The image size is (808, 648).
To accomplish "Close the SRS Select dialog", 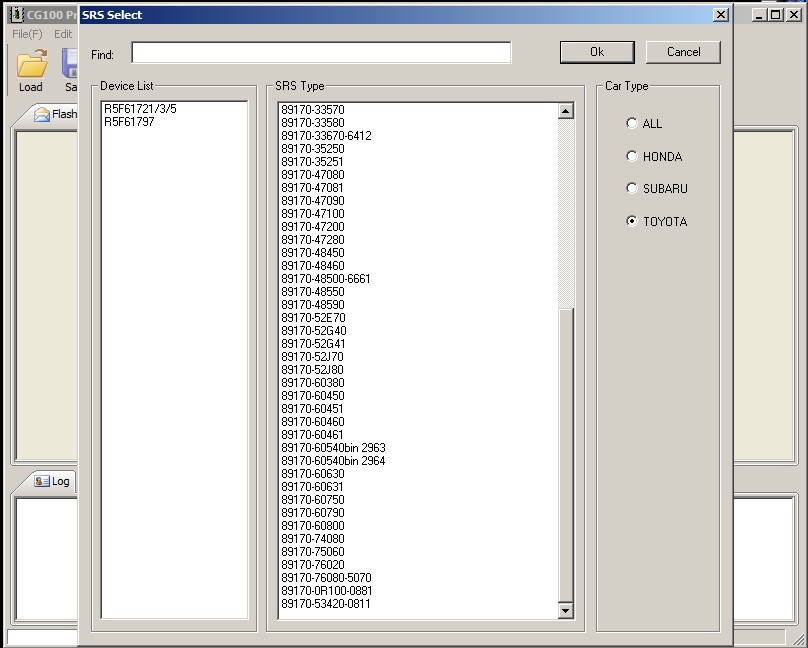I will (720, 14).
